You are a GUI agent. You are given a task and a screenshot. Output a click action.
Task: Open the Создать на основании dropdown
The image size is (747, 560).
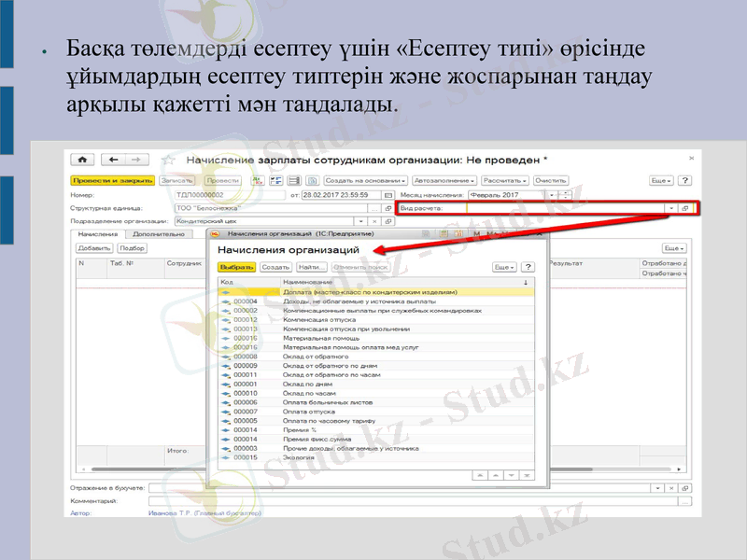point(365,179)
